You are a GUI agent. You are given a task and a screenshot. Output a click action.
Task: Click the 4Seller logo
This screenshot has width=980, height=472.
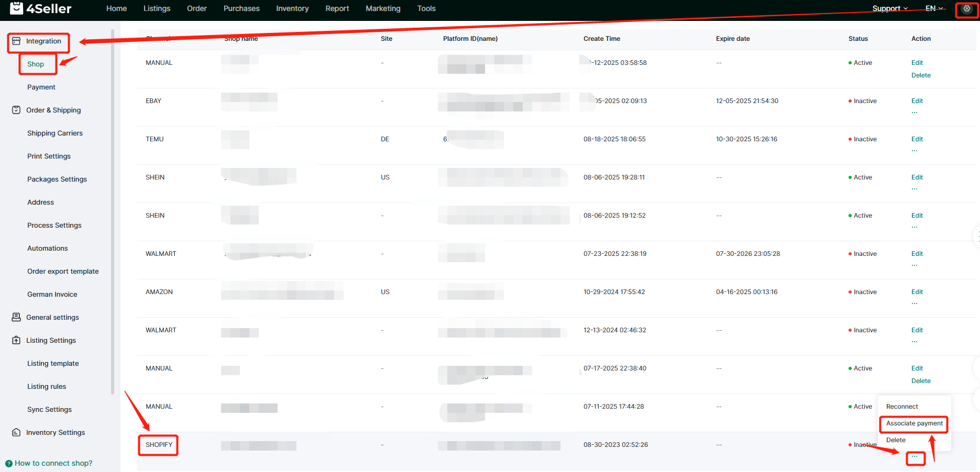pos(41,8)
